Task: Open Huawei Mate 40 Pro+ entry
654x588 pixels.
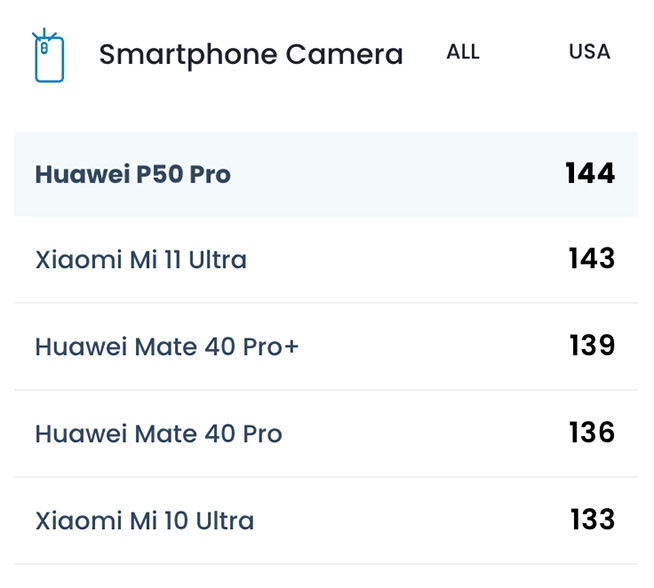Action: click(167, 347)
